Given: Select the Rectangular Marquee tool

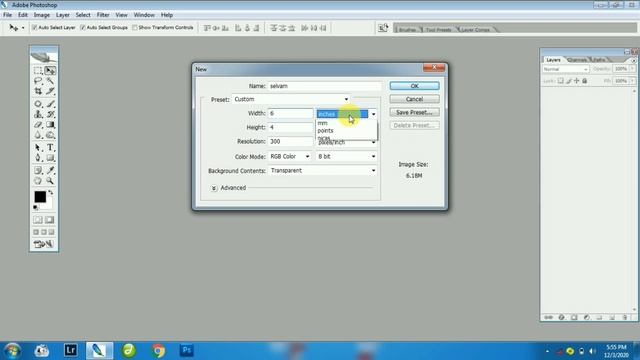Looking at the screenshot, I should [38, 70].
